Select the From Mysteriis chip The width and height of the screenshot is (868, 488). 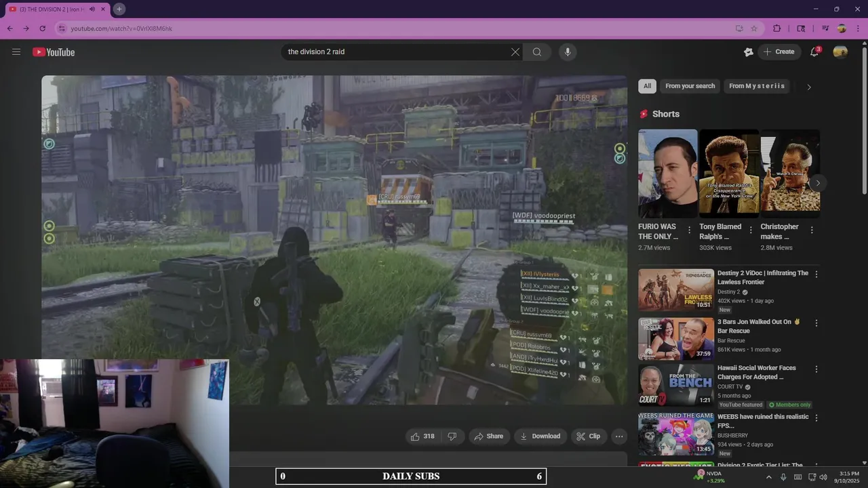[757, 86]
